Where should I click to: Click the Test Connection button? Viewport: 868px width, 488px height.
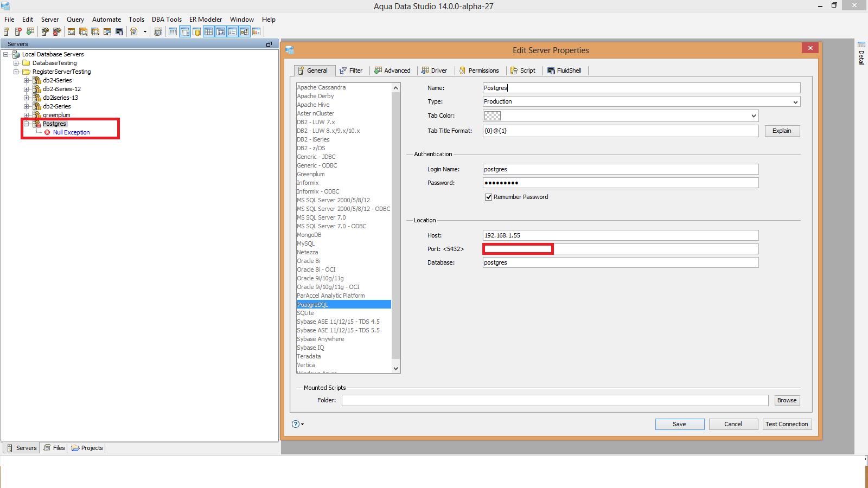coord(787,424)
